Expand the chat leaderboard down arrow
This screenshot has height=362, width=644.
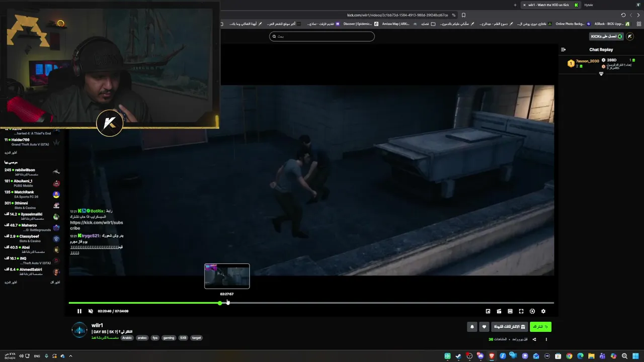coord(601,74)
